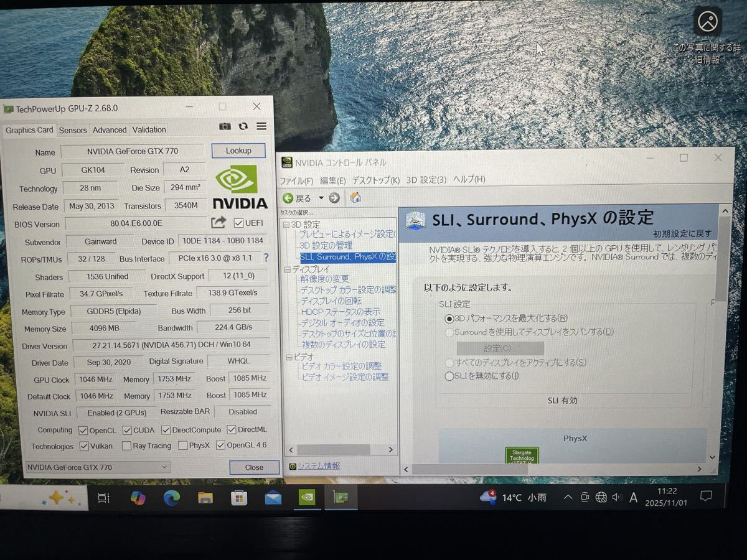Open the notification center icon
The height and width of the screenshot is (560, 747).
click(706, 497)
